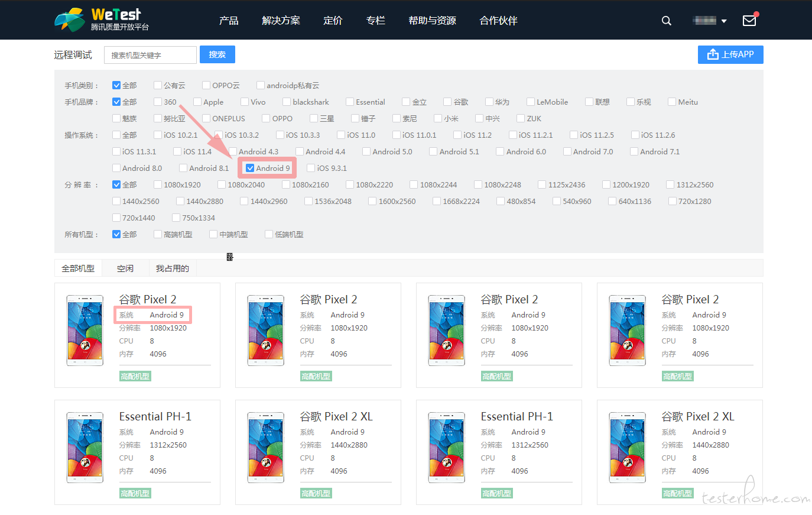Check the Meitu brand checkbox

[x=672, y=102]
